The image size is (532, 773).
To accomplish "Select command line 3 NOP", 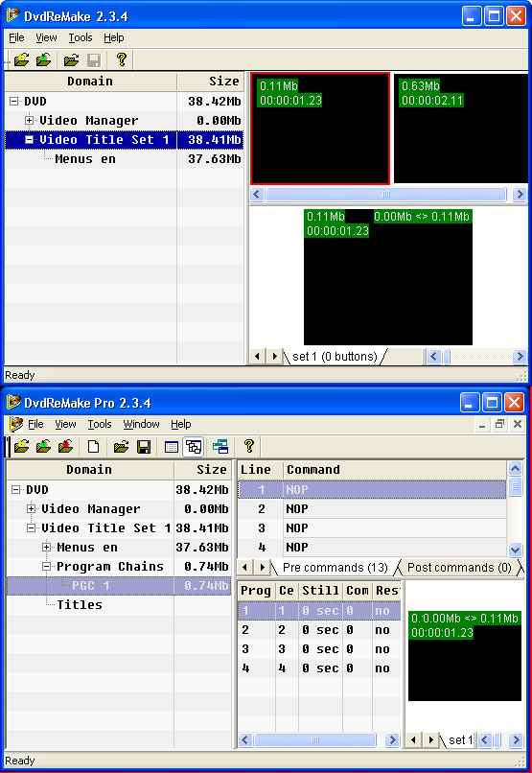I will coord(372,528).
